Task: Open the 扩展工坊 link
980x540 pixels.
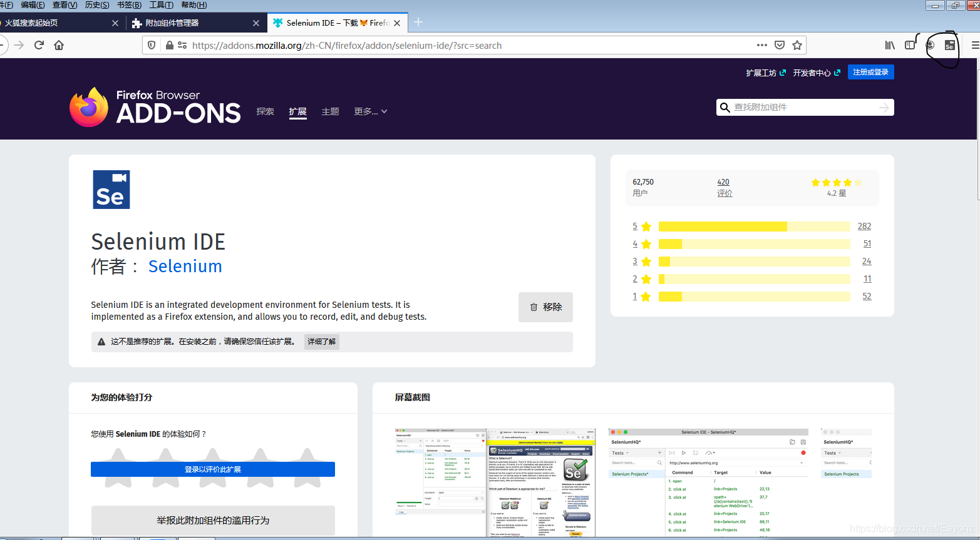Action: click(x=766, y=73)
